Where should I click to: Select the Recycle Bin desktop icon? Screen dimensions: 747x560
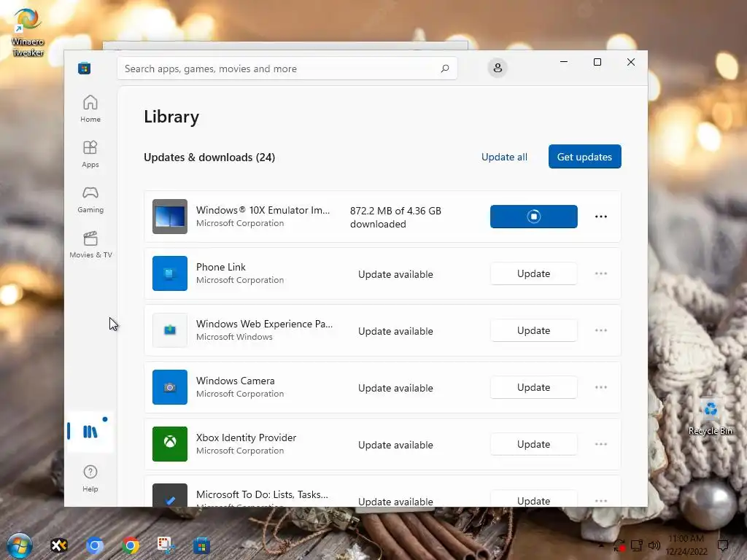[710, 416]
